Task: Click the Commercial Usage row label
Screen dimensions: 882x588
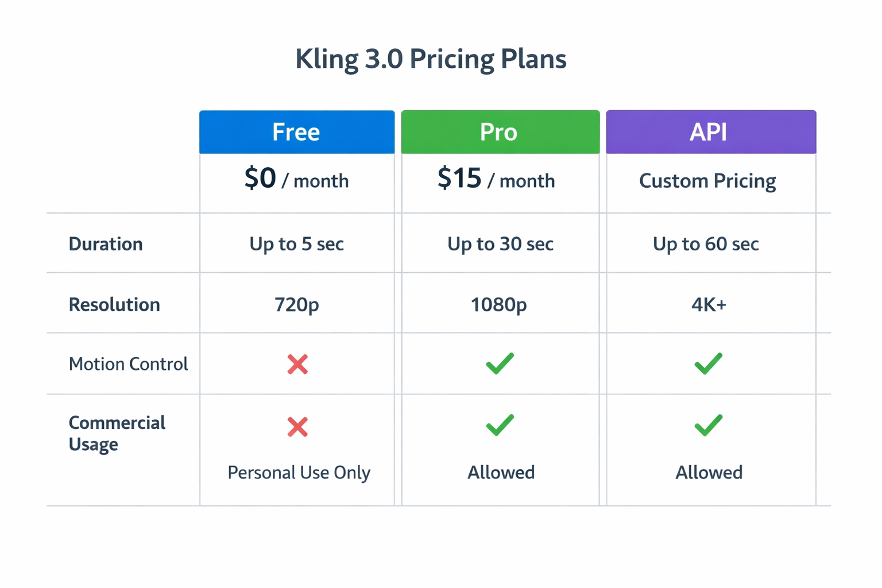Action: 117,434
